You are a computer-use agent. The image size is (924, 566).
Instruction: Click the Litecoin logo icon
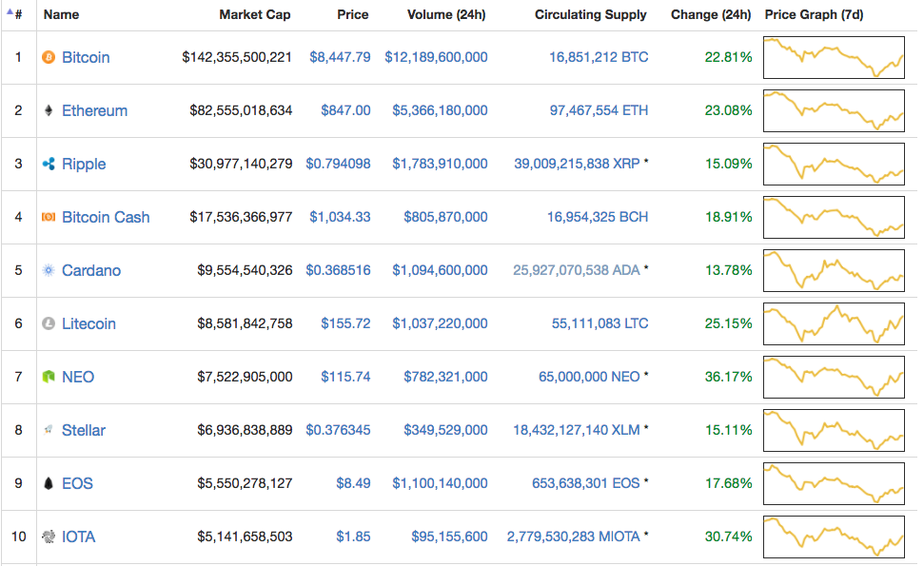[x=49, y=324]
